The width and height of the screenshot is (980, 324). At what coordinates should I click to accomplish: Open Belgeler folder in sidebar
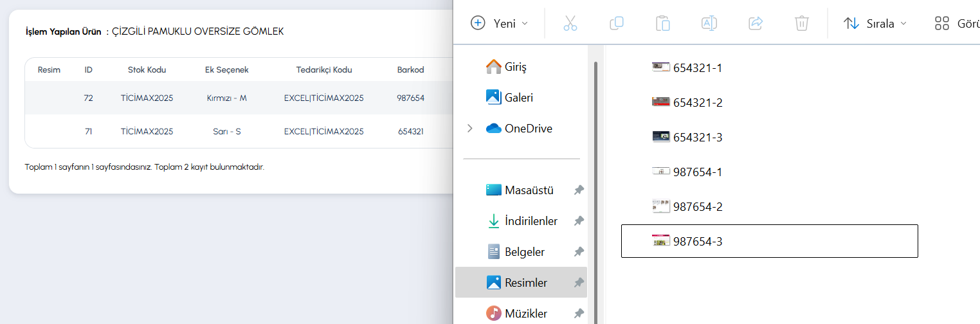tap(516, 252)
